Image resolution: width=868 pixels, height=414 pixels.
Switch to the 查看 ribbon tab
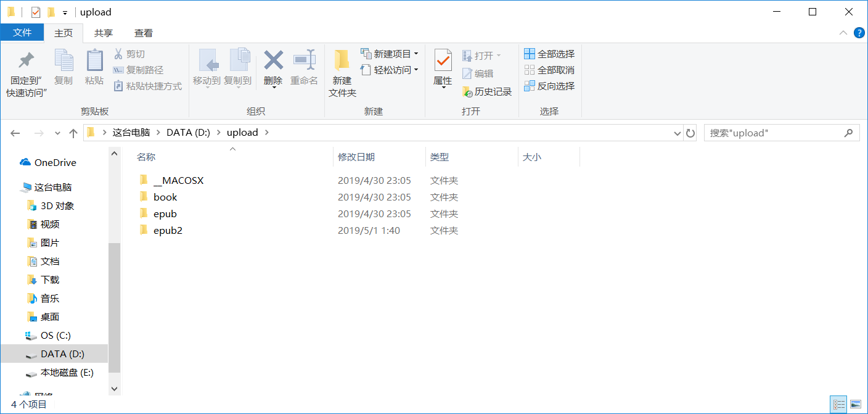click(143, 33)
